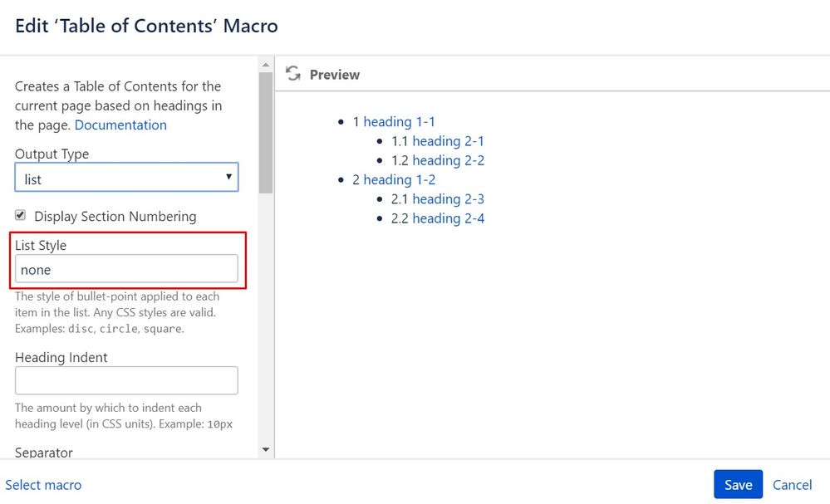Click the Cancel link

pos(792,485)
